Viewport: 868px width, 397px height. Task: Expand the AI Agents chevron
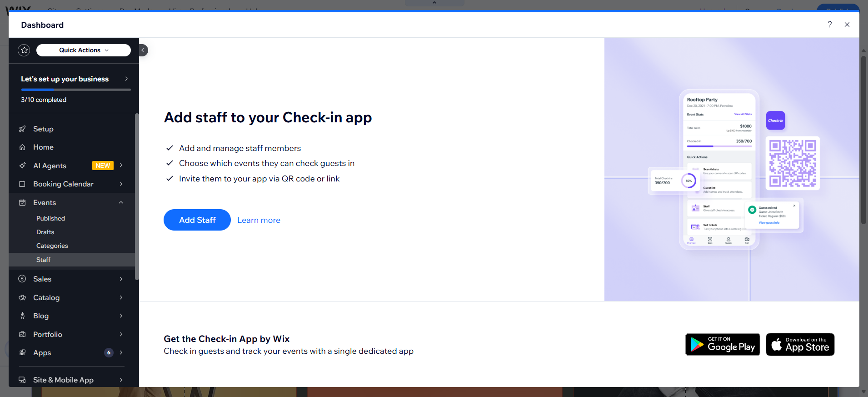[121, 166]
